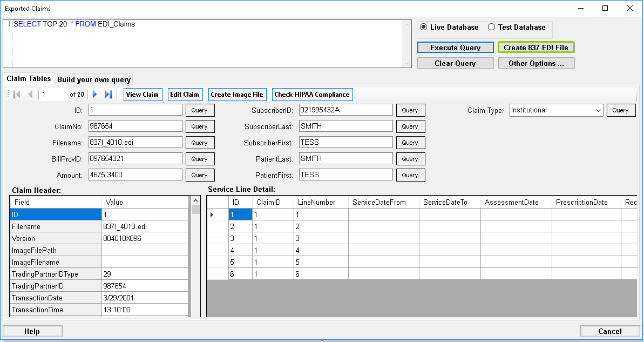Click the PatientLast field
Image resolution: width=644 pixels, height=342 pixels.
point(346,158)
